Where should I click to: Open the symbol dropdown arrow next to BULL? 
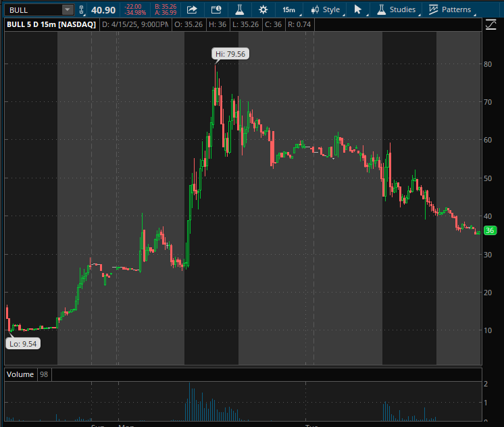(x=68, y=10)
